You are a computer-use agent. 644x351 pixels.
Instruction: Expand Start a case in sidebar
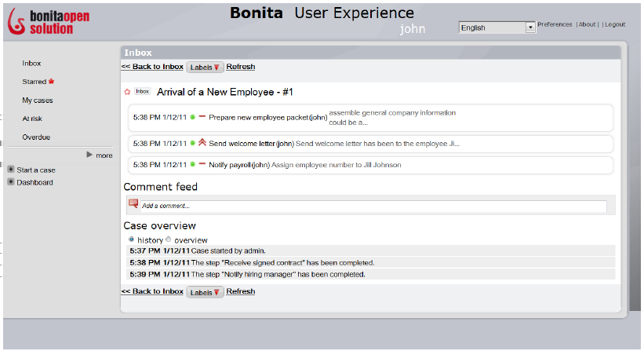pos(36,170)
